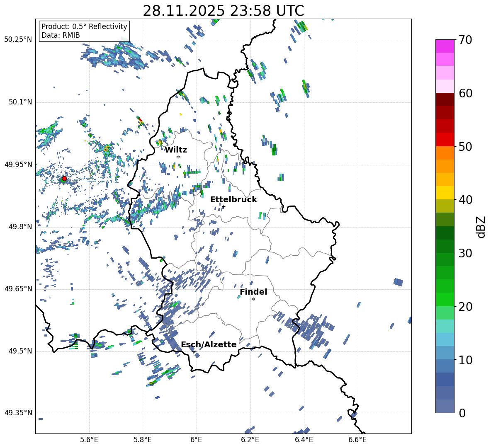Screen dimensions: 491x448
Task: Select the Ettelbruck city label
Action: pos(233,199)
